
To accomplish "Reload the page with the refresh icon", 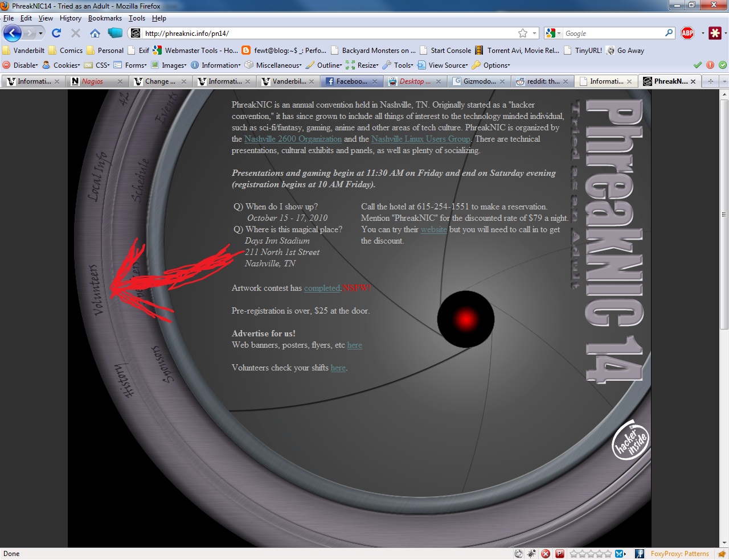I will pyautogui.click(x=56, y=33).
